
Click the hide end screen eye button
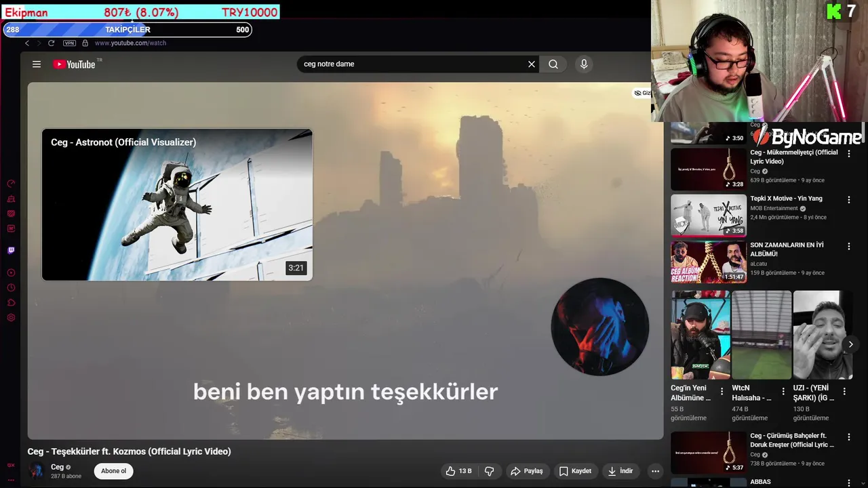pyautogui.click(x=642, y=93)
